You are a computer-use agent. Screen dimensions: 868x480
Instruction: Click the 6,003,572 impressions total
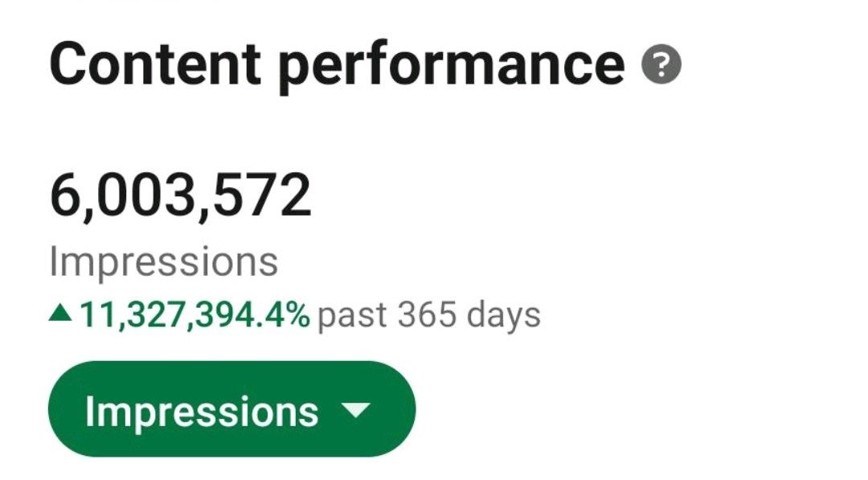(x=181, y=195)
